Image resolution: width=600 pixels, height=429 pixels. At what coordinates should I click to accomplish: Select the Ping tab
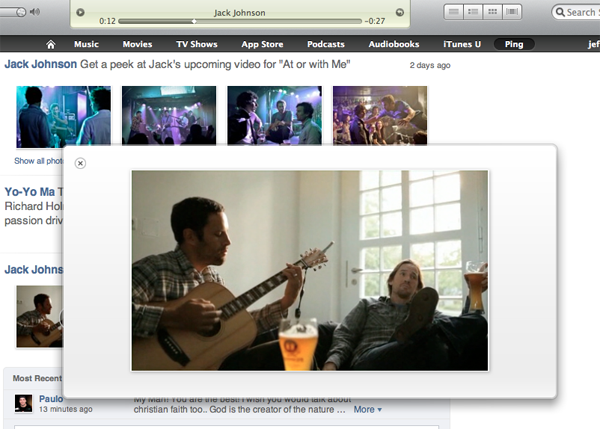[x=514, y=45]
